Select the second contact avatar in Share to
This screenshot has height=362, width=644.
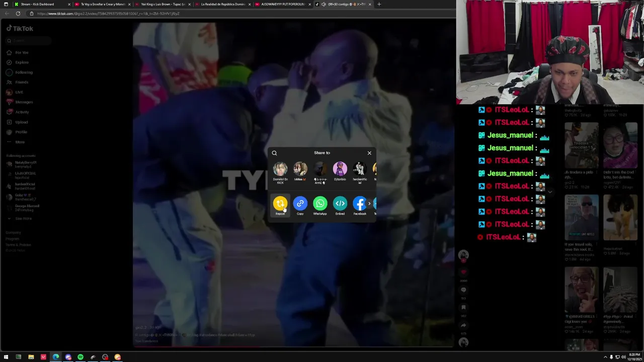tap(300, 169)
